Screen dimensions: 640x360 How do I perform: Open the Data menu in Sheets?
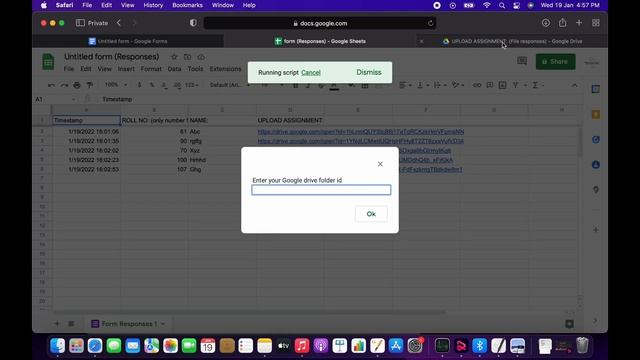tap(174, 69)
